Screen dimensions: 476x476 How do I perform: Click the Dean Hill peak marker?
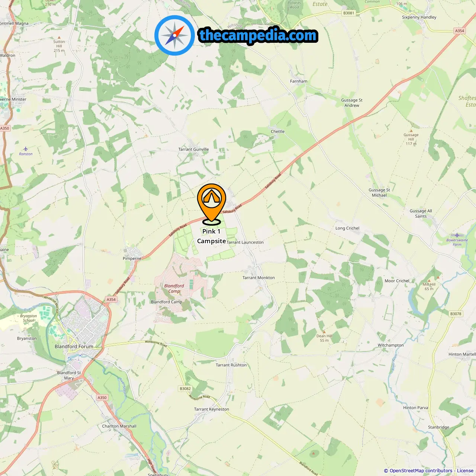324,331
